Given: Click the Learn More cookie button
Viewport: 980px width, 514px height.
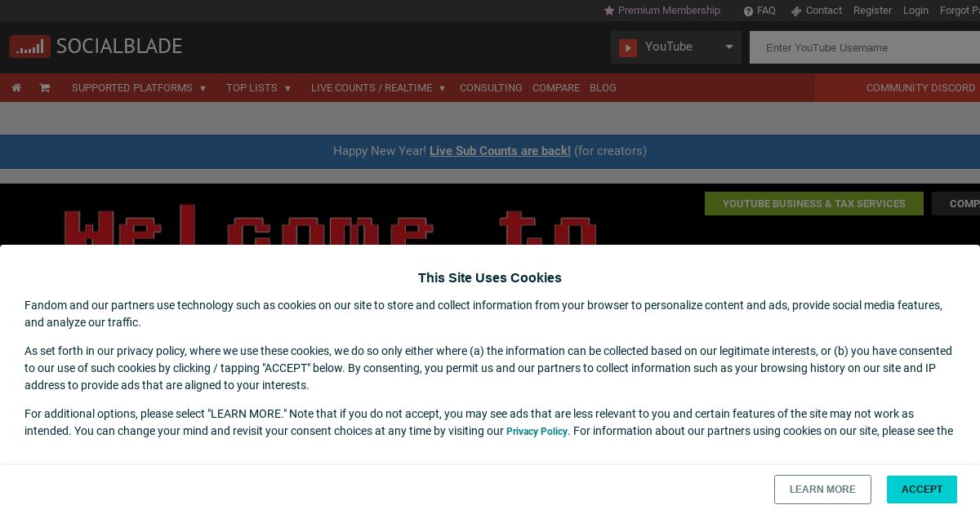Looking at the screenshot, I should point(822,490).
